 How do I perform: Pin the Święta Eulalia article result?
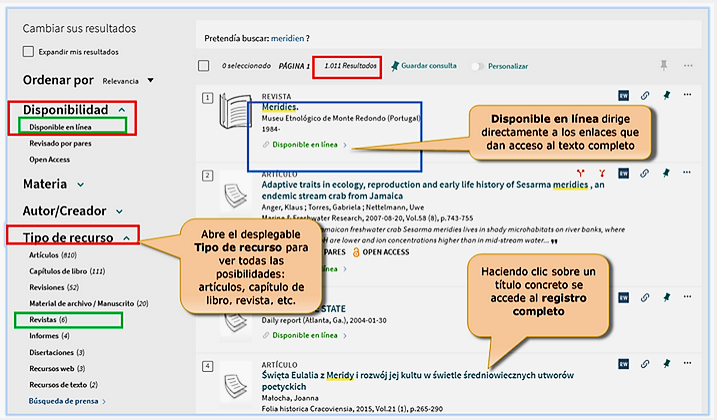point(666,363)
